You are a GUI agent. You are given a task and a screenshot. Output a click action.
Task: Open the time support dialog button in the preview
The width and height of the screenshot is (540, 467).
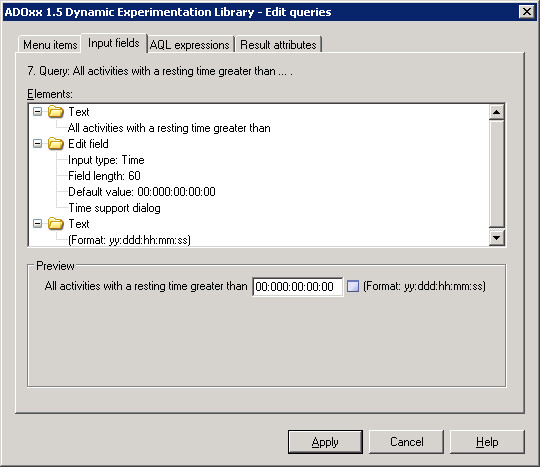point(353,286)
